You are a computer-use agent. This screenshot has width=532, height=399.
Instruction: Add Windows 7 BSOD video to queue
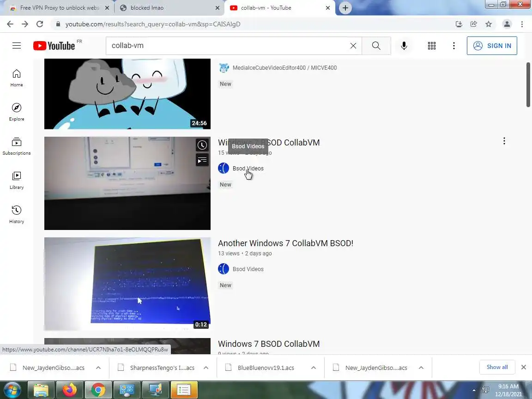pyautogui.click(x=202, y=160)
